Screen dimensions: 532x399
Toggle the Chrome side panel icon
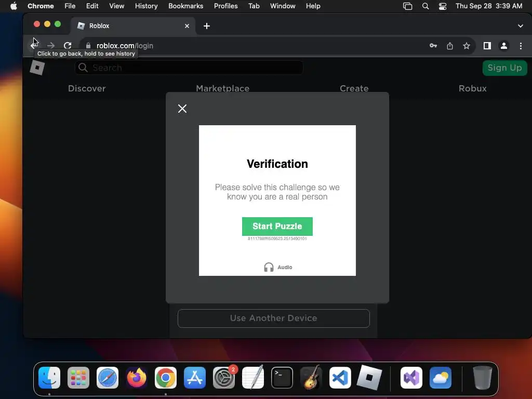point(487,46)
